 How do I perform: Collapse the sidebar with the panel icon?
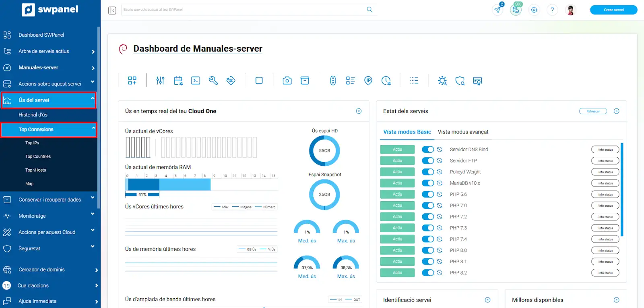coord(112,10)
